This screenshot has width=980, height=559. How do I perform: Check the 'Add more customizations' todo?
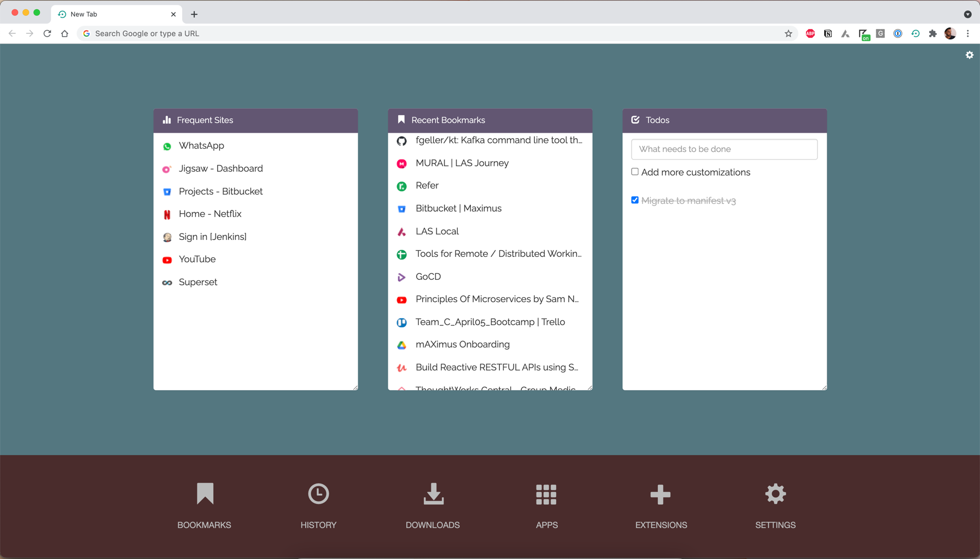[635, 172]
